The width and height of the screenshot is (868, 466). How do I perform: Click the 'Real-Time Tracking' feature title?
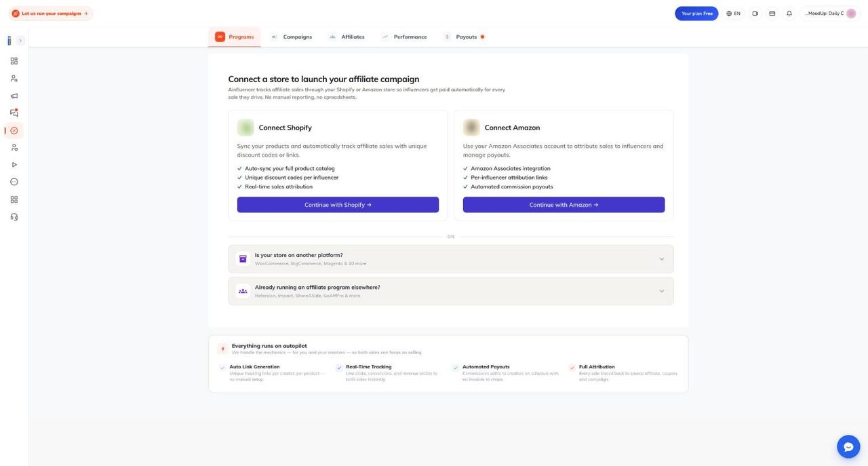[369, 367]
